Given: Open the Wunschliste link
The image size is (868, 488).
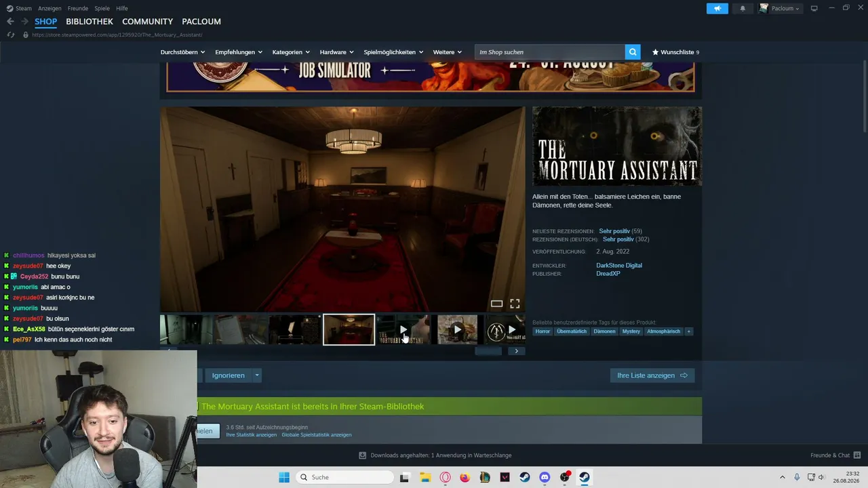Looking at the screenshot, I should (675, 52).
